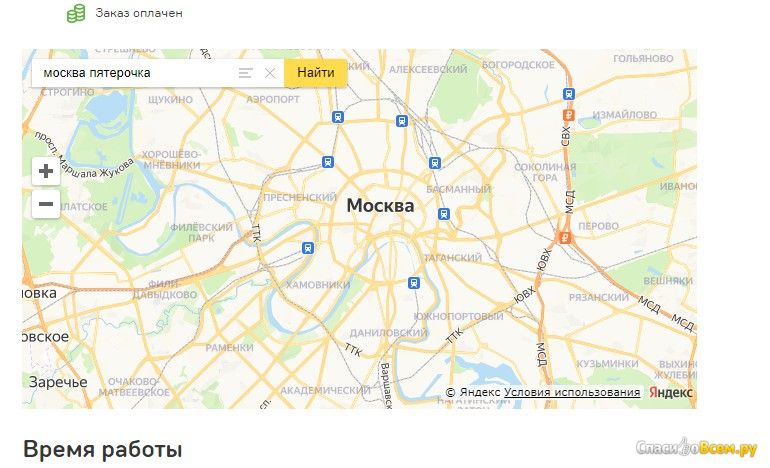This screenshot has height=468, width=770.
Task: Open the Яндекс logo on the map
Action: click(670, 392)
